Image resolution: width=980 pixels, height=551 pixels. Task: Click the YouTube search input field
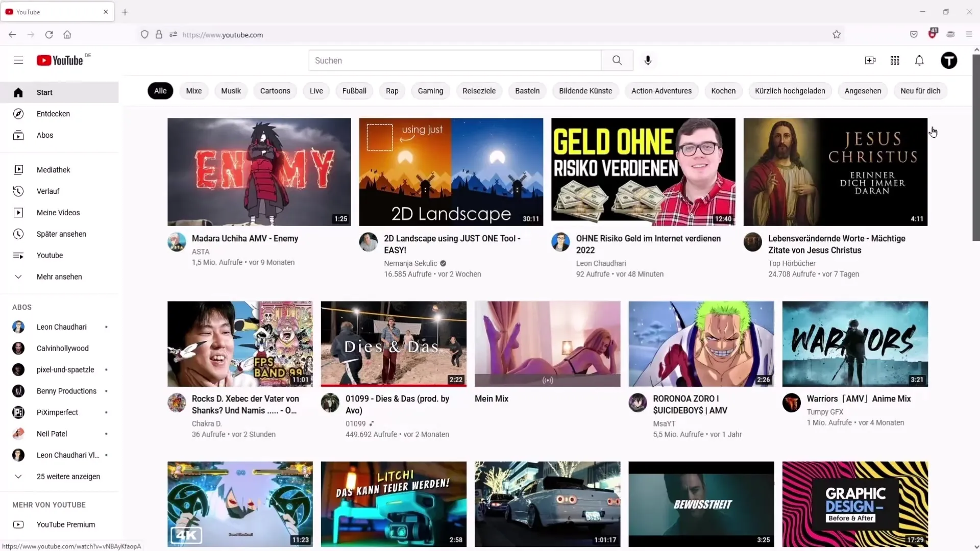click(x=454, y=61)
